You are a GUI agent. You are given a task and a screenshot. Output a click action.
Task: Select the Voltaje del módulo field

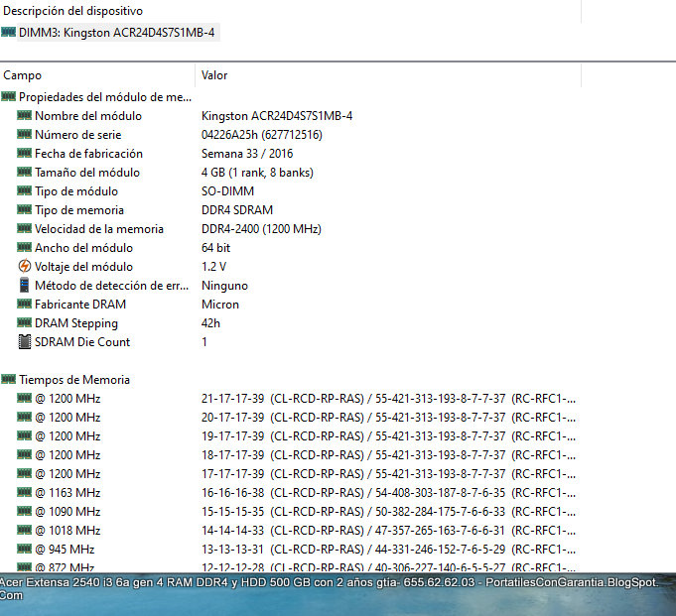click(83, 267)
